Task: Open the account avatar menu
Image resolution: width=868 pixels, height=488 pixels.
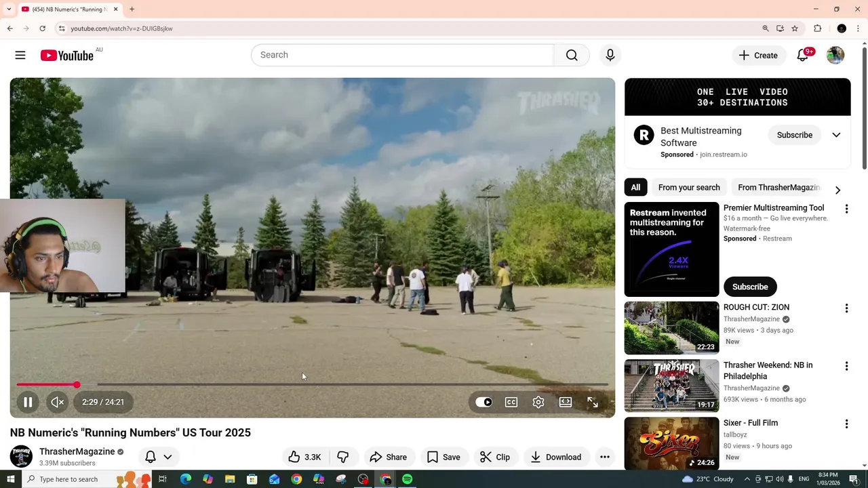Action: pyautogui.click(x=835, y=56)
